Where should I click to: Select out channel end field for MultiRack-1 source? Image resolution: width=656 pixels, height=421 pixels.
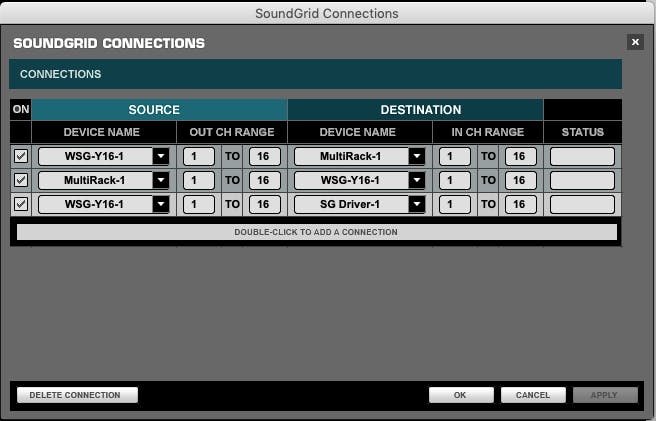click(265, 180)
